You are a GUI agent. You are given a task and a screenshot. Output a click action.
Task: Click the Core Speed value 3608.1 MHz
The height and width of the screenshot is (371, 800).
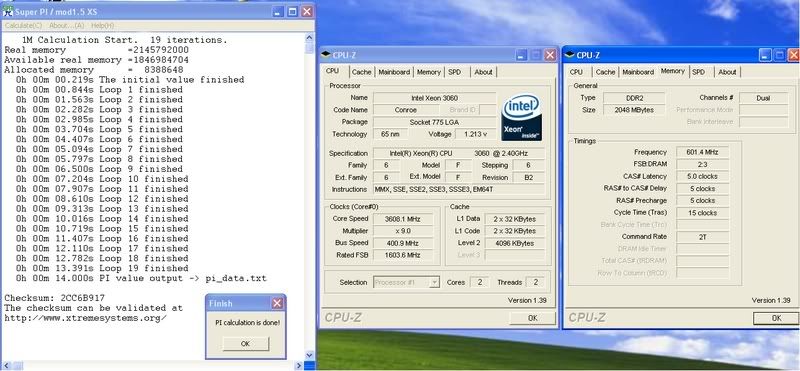(403, 218)
